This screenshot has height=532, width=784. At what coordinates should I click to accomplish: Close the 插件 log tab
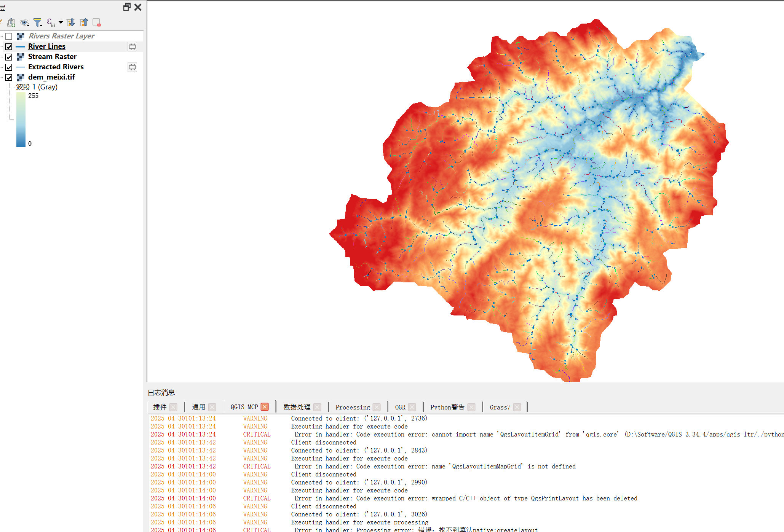click(173, 407)
